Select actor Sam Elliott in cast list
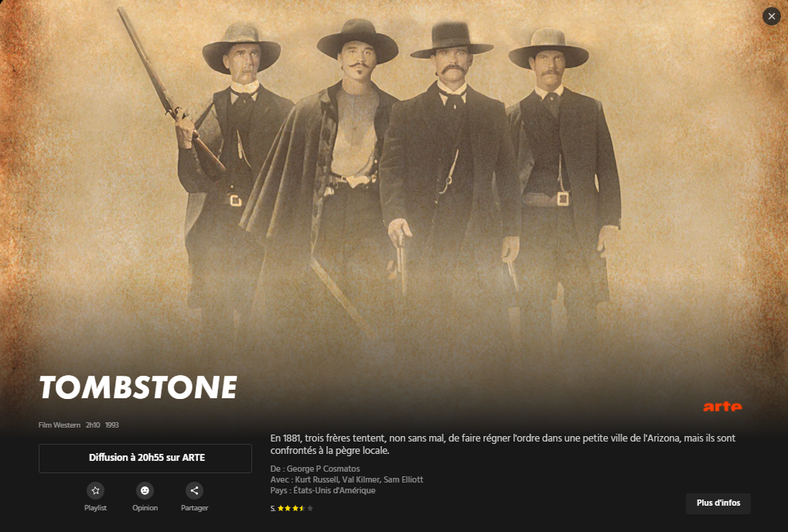This screenshot has width=788, height=532. (x=404, y=479)
